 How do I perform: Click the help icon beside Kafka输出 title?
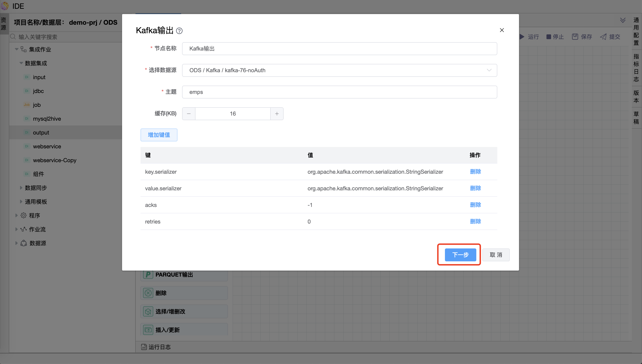(x=179, y=31)
